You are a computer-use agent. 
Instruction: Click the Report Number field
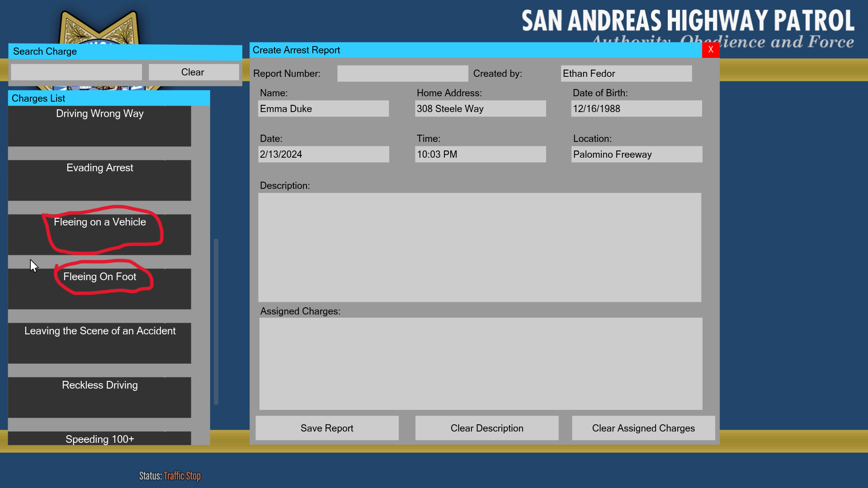tap(402, 74)
